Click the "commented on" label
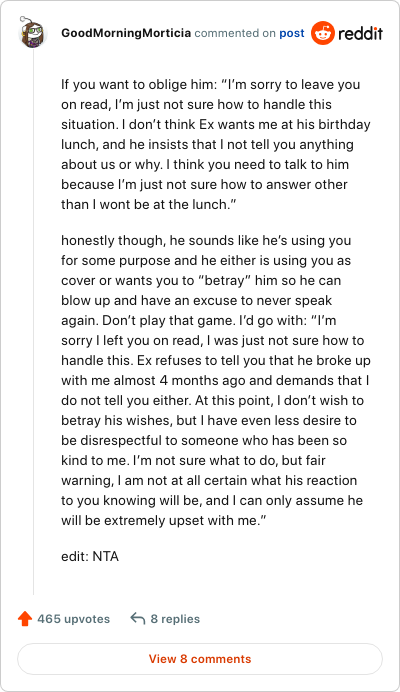 tap(235, 33)
